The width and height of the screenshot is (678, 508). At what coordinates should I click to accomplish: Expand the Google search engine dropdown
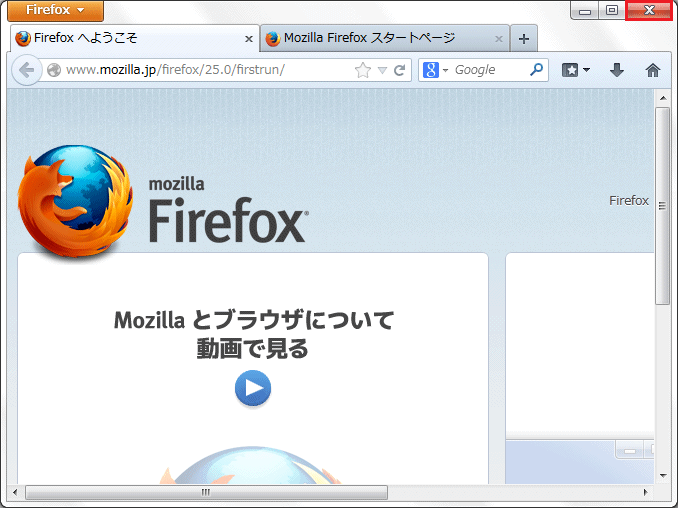(x=435, y=70)
